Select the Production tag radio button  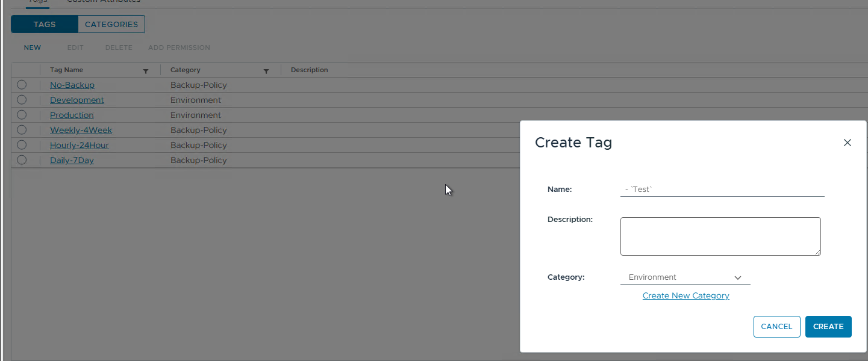tap(22, 115)
